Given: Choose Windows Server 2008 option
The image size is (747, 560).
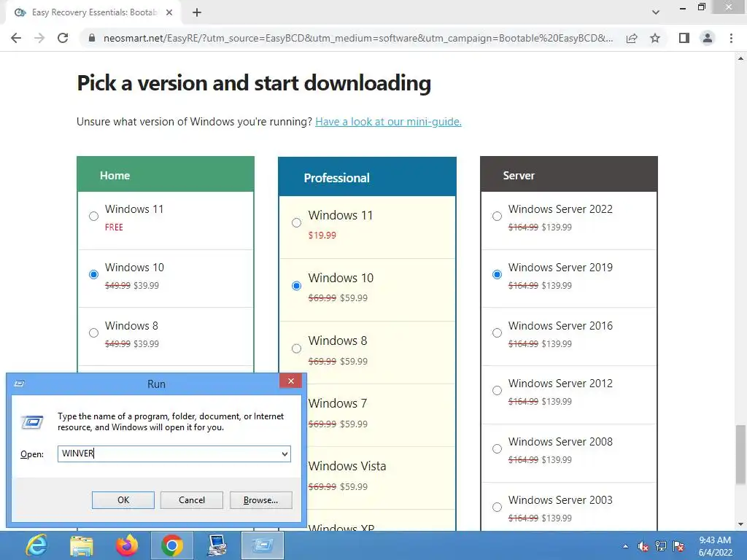Looking at the screenshot, I should 497,449.
